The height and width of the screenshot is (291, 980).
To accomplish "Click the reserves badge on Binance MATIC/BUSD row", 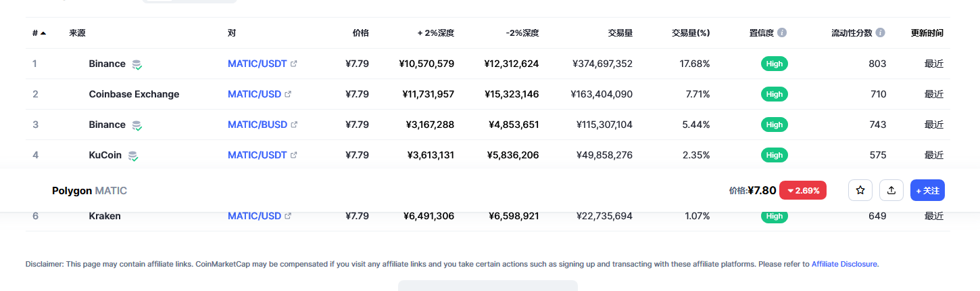I will (x=137, y=125).
